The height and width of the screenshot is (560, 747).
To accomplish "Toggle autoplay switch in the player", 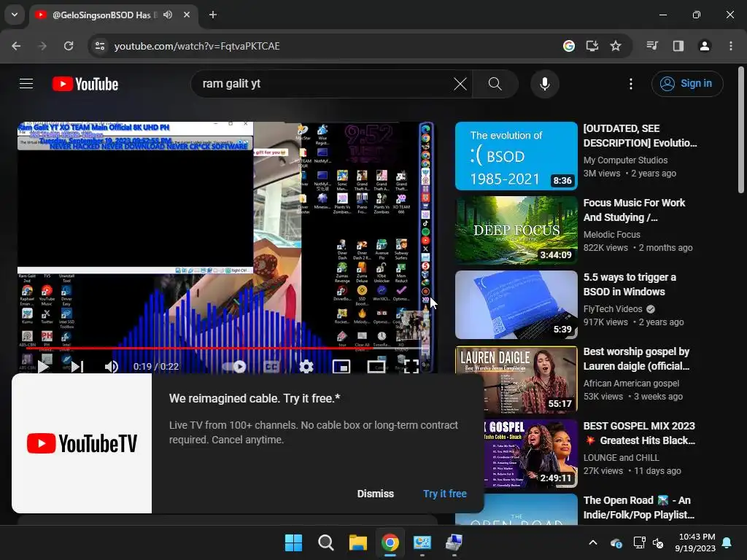I will click(235, 366).
